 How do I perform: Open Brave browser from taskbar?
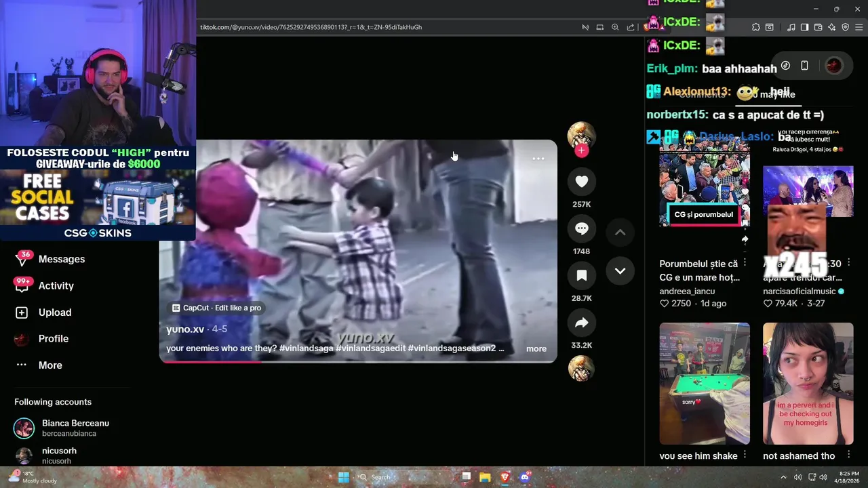pyautogui.click(x=505, y=477)
